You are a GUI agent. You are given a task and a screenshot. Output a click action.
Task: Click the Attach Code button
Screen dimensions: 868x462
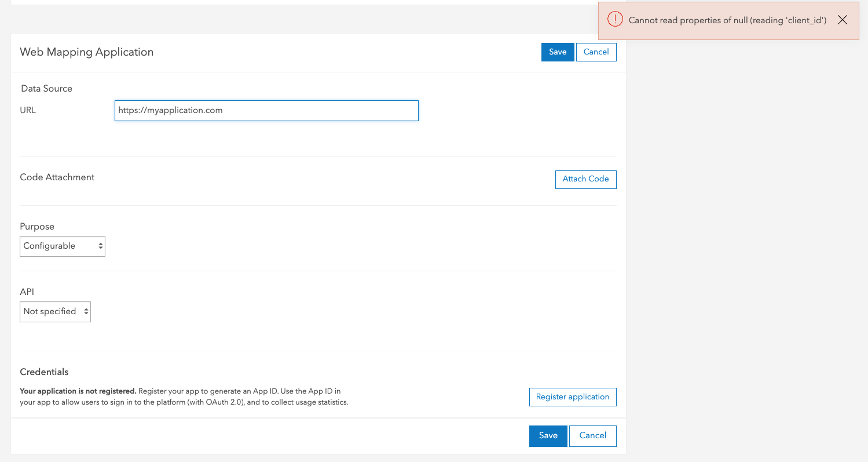click(585, 179)
